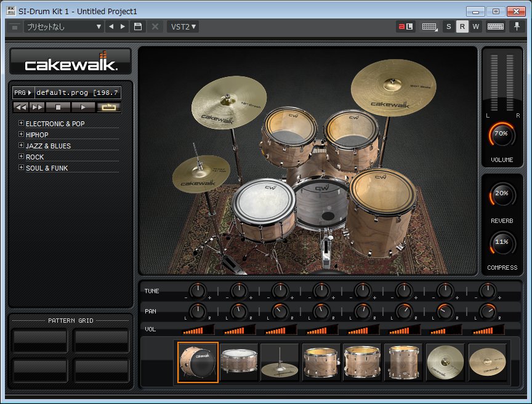
Task: Select the hi-hat thumbnail
Action: 280,362
